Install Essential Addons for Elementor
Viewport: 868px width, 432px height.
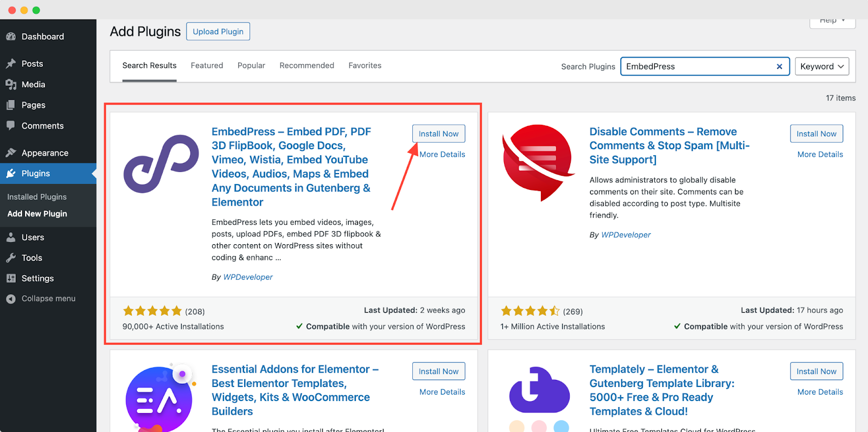click(438, 371)
